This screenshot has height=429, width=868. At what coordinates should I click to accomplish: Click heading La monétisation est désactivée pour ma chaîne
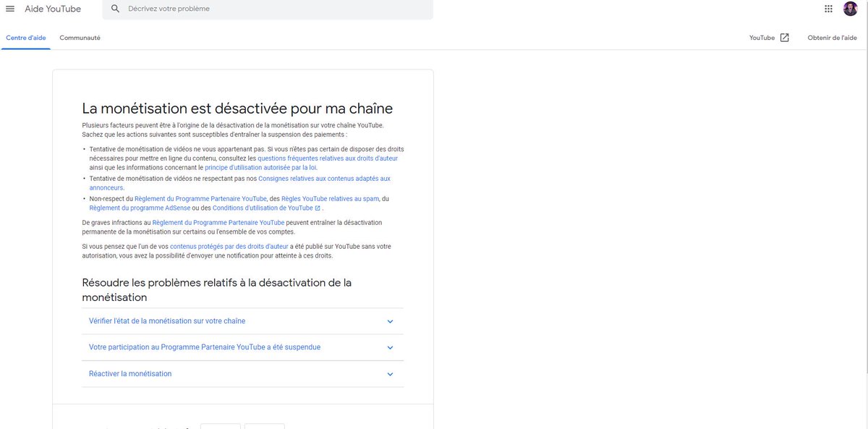tap(237, 109)
